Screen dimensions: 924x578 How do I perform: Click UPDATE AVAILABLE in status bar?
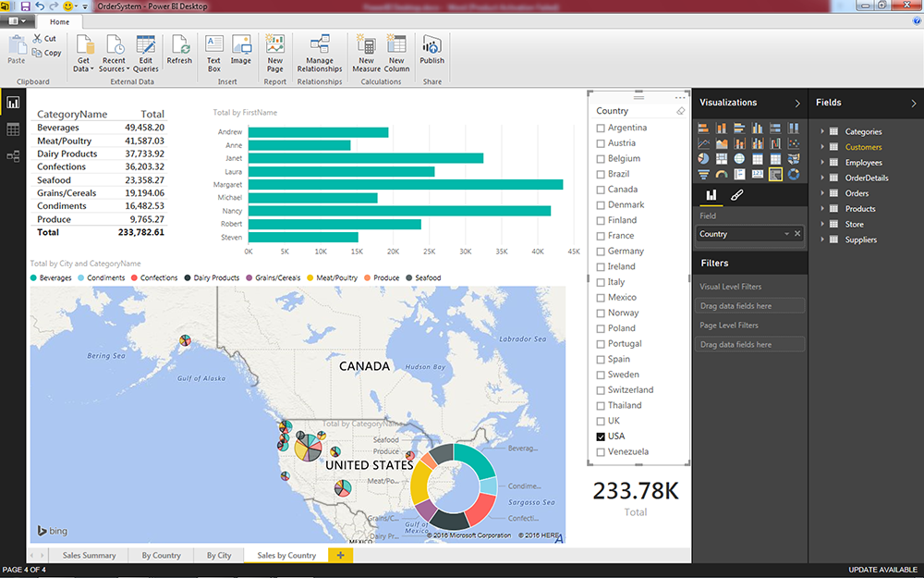(x=882, y=570)
